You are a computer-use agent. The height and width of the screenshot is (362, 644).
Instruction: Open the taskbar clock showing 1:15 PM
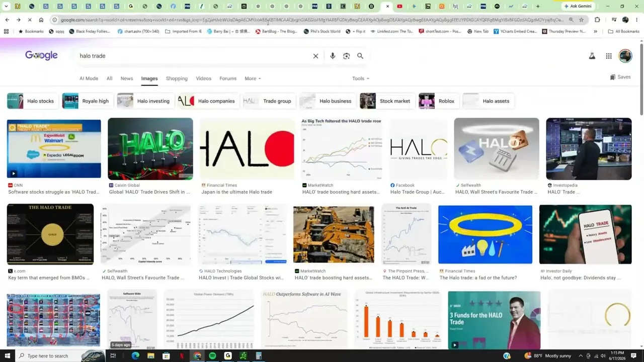tap(618, 356)
